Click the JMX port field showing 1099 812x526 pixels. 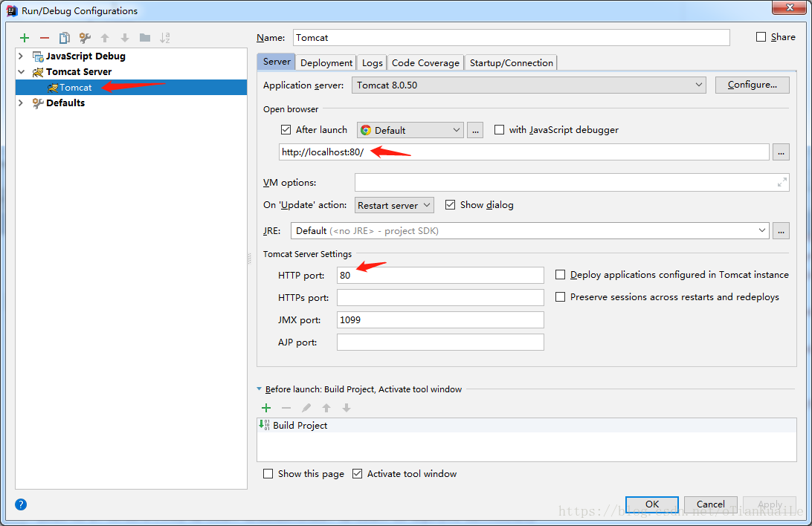[x=440, y=319]
